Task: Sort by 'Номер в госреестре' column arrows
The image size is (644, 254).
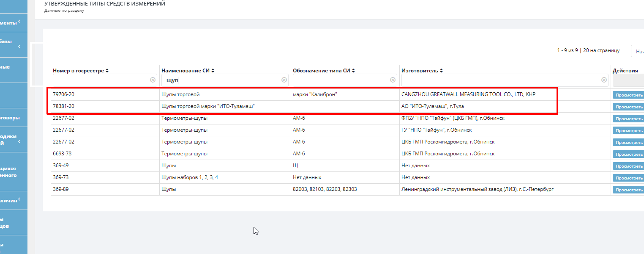Action: pyautogui.click(x=107, y=71)
